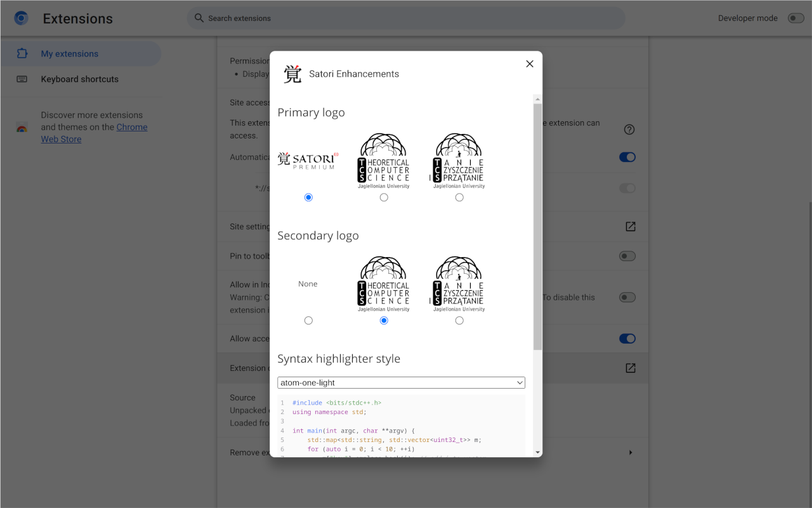Click Tanie Czyszczenie secondary logo image
This screenshot has height=508, width=812.
coord(457,284)
